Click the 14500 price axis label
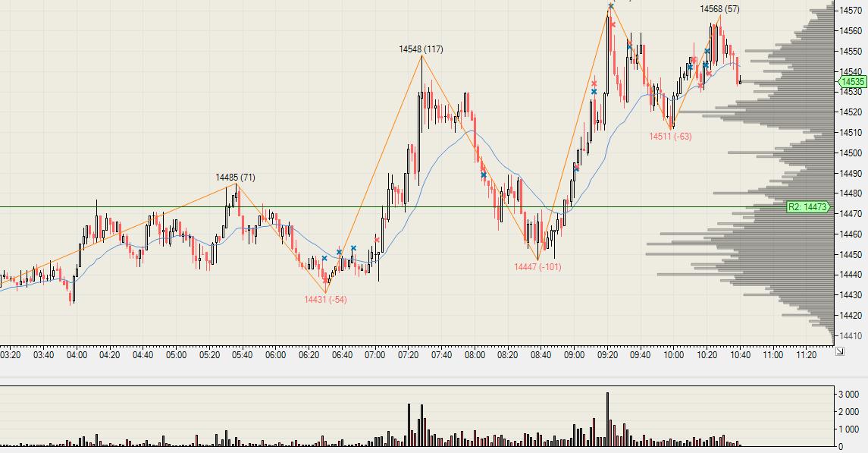Image resolution: width=868 pixels, height=453 pixels. tap(851, 153)
